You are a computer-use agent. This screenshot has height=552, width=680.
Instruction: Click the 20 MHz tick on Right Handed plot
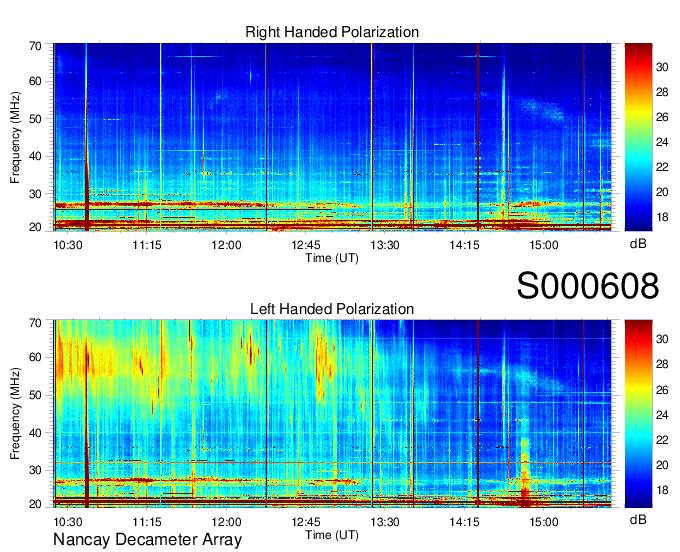[36, 228]
